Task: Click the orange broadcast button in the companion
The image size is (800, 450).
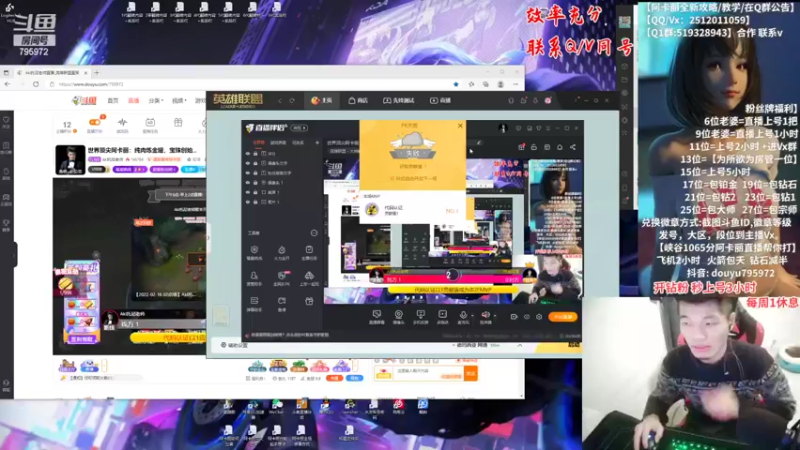Action: coord(563,317)
